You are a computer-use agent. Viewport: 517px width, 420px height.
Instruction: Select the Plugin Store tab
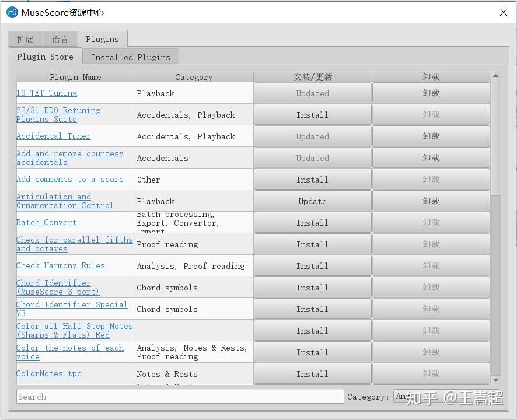pyautogui.click(x=45, y=57)
